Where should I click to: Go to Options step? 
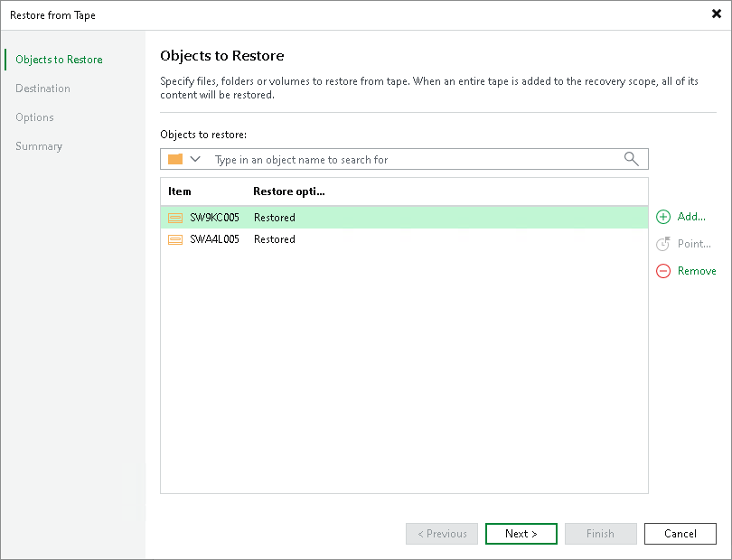coord(34,117)
